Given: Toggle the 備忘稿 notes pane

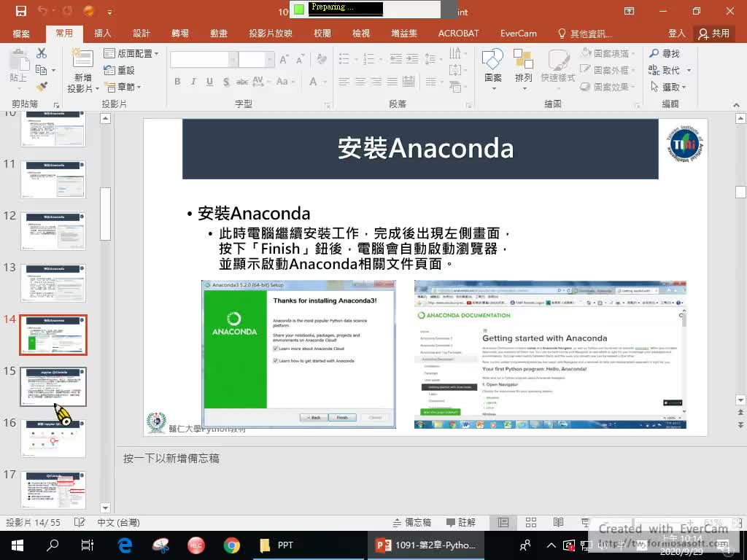Looking at the screenshot, I should 411,522.
